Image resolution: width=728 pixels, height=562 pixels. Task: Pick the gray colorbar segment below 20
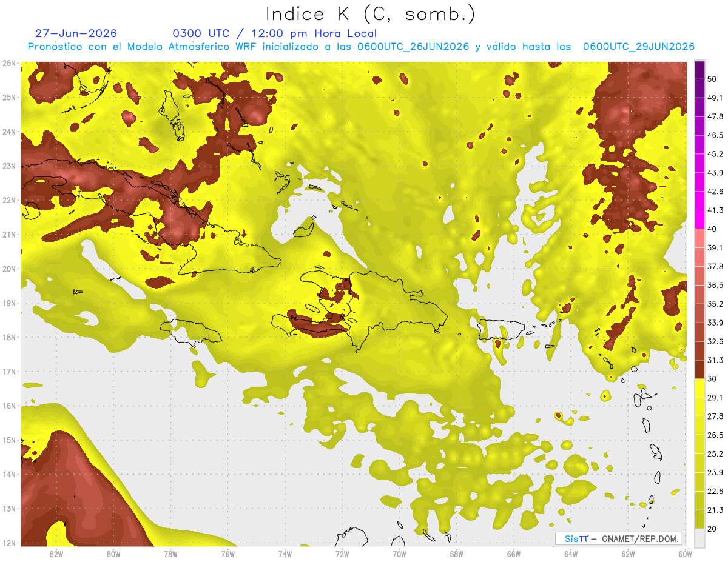click(x=699, y=537)
